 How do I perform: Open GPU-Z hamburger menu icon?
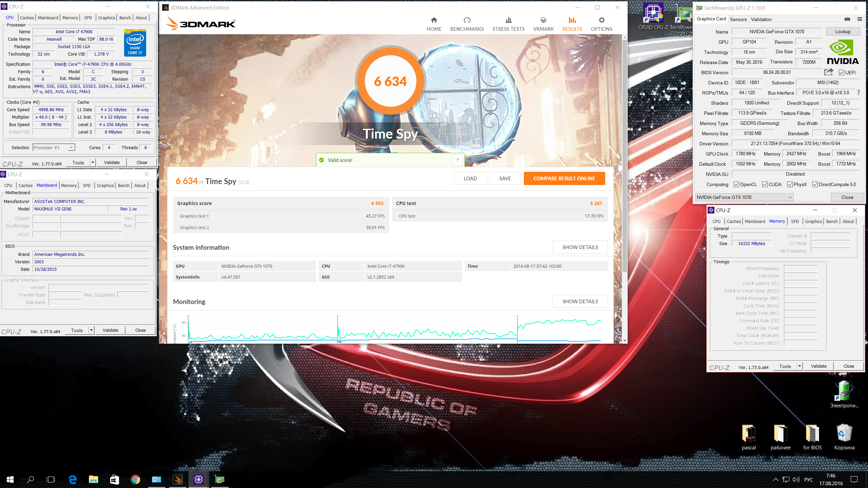click(860, 19)
